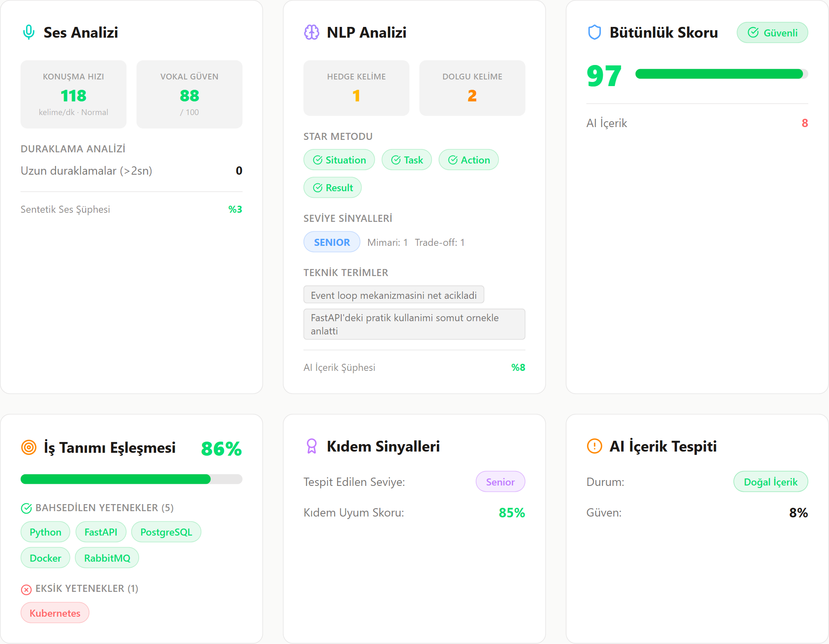
Task: Select the PostgreSQL skill tag
Action: pos(166,532)
